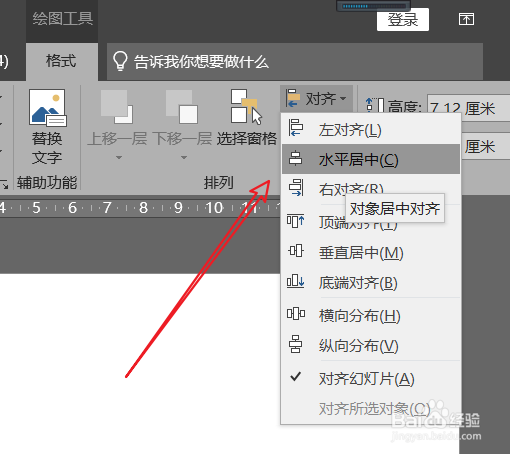Click the vertical-middle icon in menu
Viewport: 510px width, 454px height.
click(296, 251)
